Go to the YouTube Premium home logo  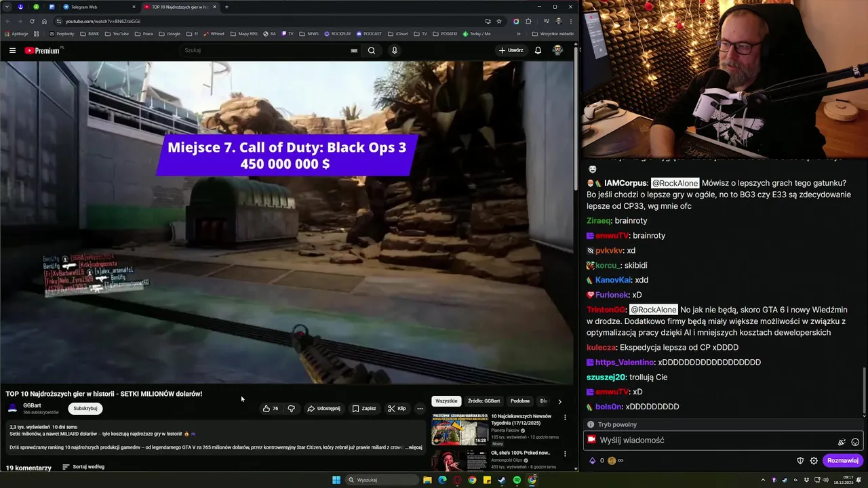tap(43, 50)
